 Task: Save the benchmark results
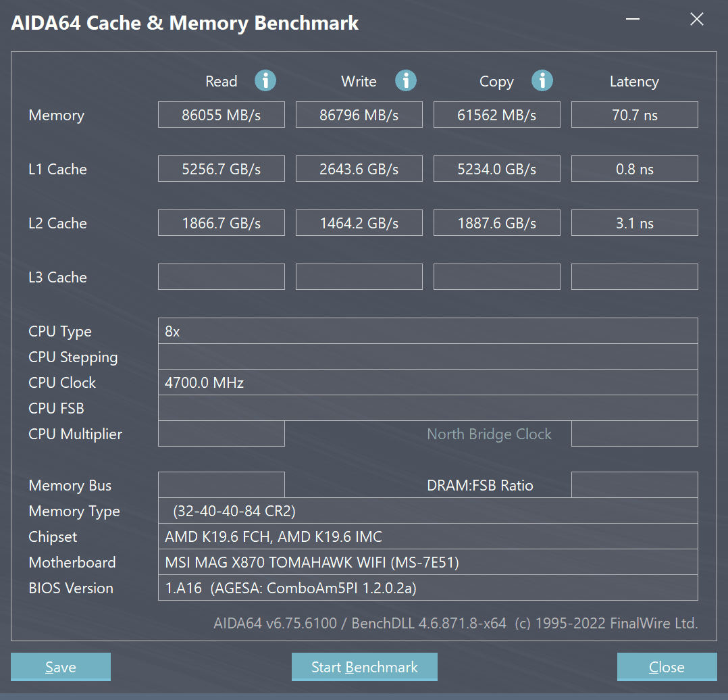click(x=61, y=667)
